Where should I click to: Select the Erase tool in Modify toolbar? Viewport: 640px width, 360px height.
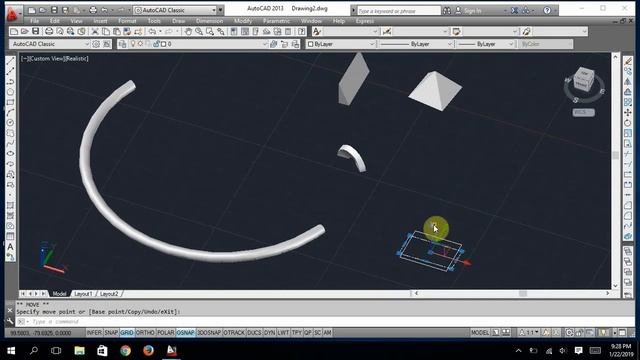(x=628, y=61)
